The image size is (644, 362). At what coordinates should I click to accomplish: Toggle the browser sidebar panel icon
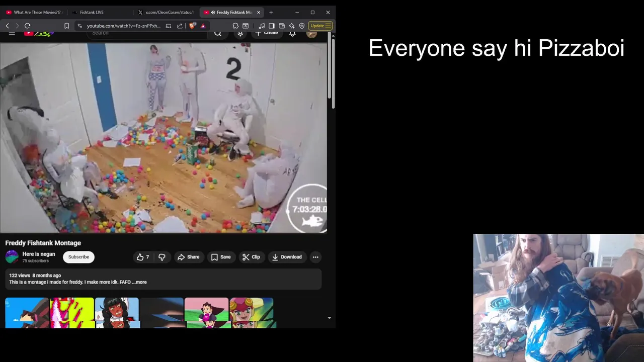[x=272, y=26]
